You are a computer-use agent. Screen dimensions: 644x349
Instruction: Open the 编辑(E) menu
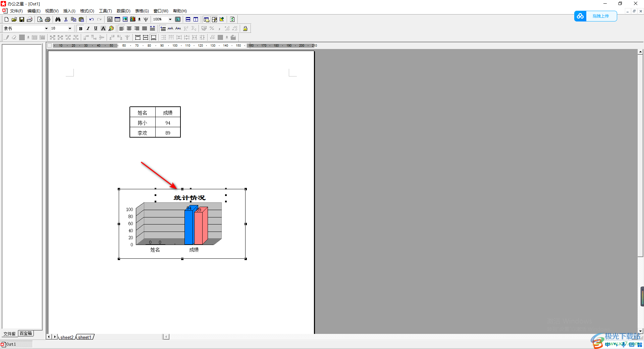pos(34,11)
